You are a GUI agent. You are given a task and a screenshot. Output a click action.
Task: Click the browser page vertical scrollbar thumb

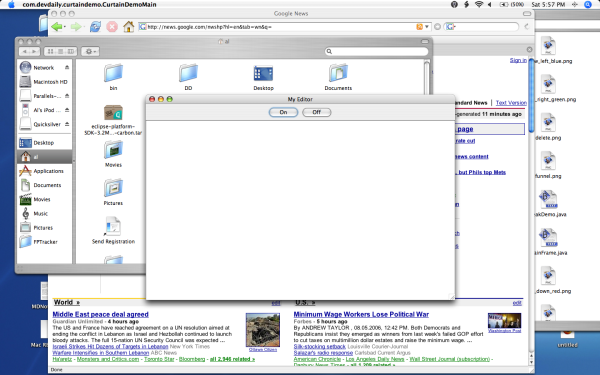click(x=531, y=96)
